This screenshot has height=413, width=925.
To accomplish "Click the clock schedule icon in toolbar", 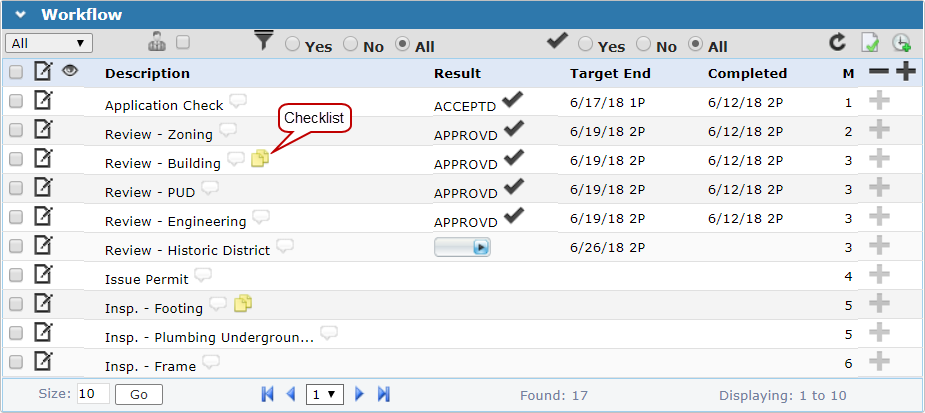I will tap(901, 43).
